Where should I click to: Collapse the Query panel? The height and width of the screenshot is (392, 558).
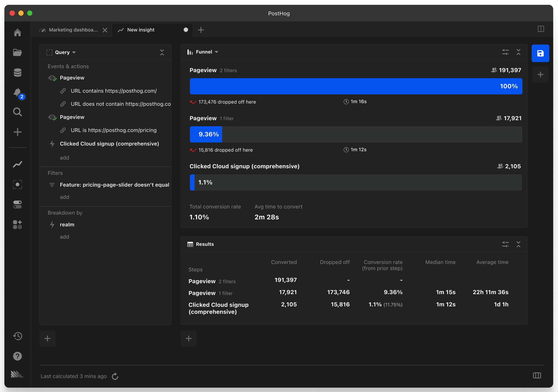162,52
